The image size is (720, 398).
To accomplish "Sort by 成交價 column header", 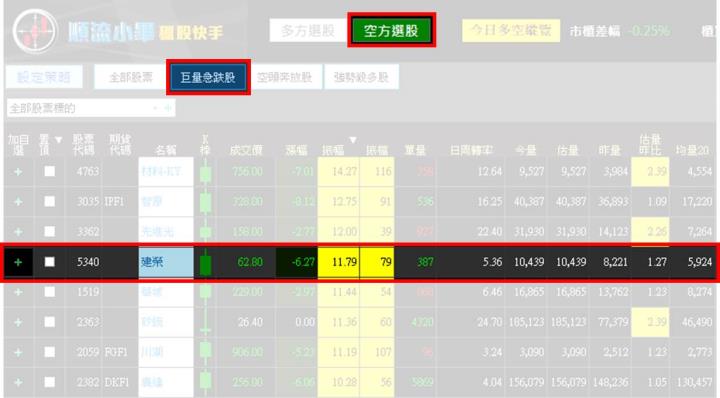I will [x=246, y=150].
